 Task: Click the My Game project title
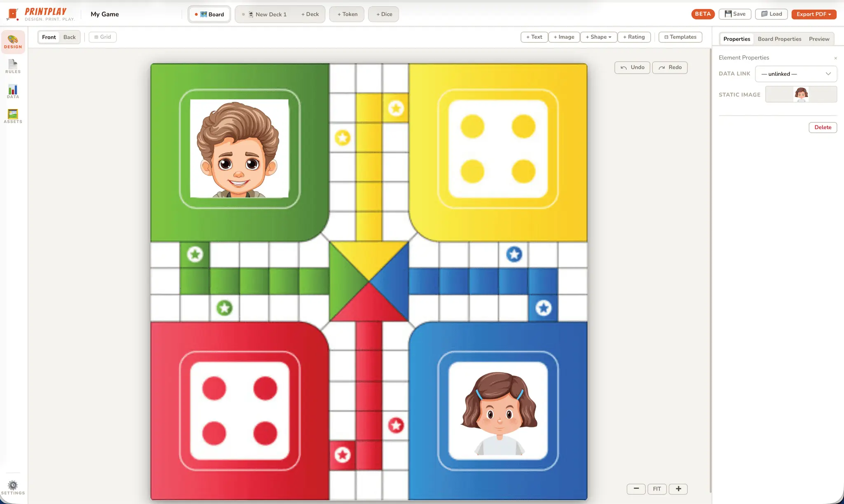105,14
